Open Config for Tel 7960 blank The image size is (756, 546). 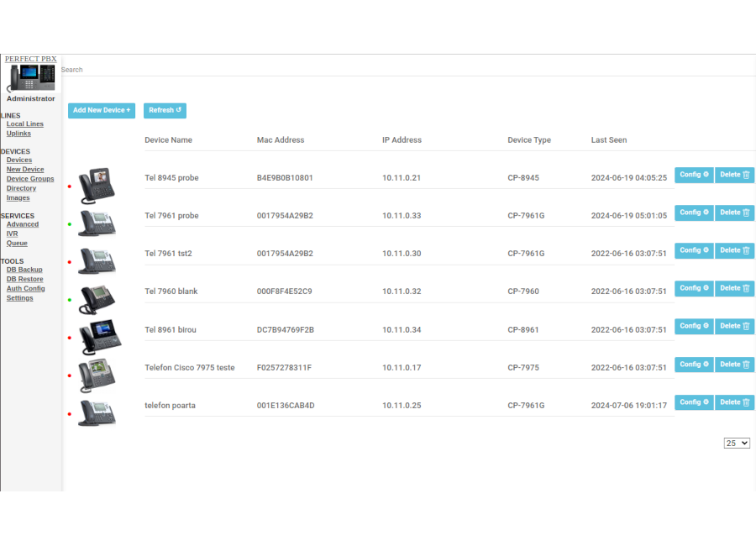click(x=694, y=288)
